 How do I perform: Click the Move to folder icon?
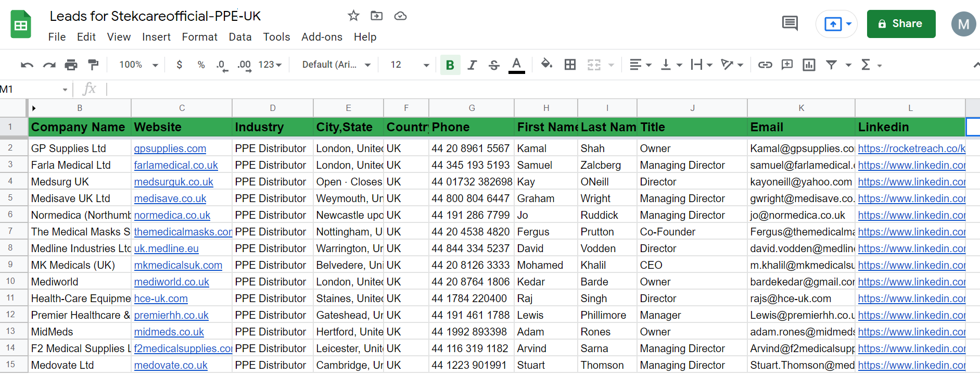[x=376, y=16]
